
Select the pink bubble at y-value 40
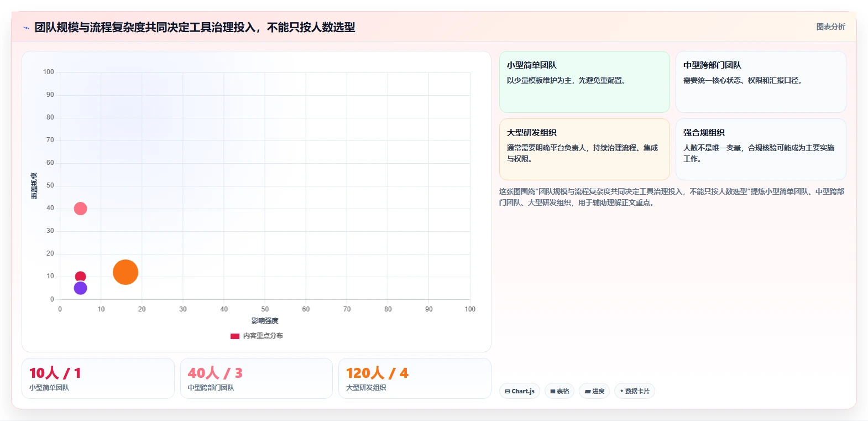[80, 209]
